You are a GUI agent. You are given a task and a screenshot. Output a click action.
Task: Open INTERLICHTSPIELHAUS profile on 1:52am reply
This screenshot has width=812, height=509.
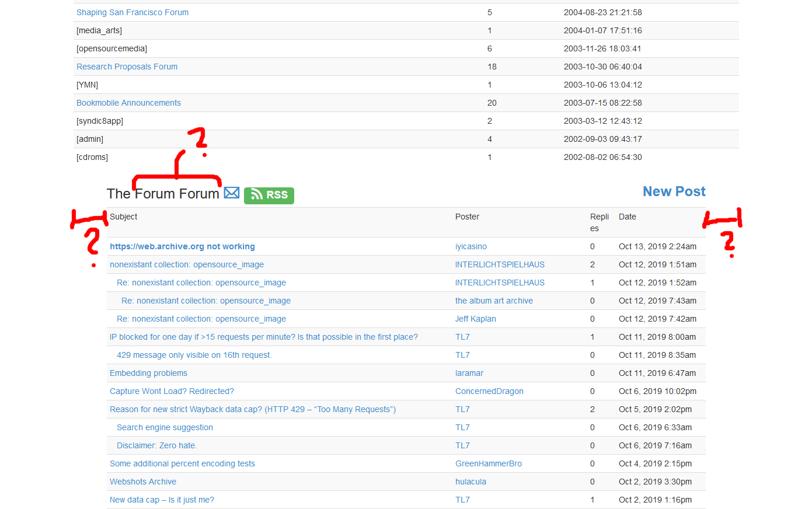pyautogui.click(x=500, y=283)
